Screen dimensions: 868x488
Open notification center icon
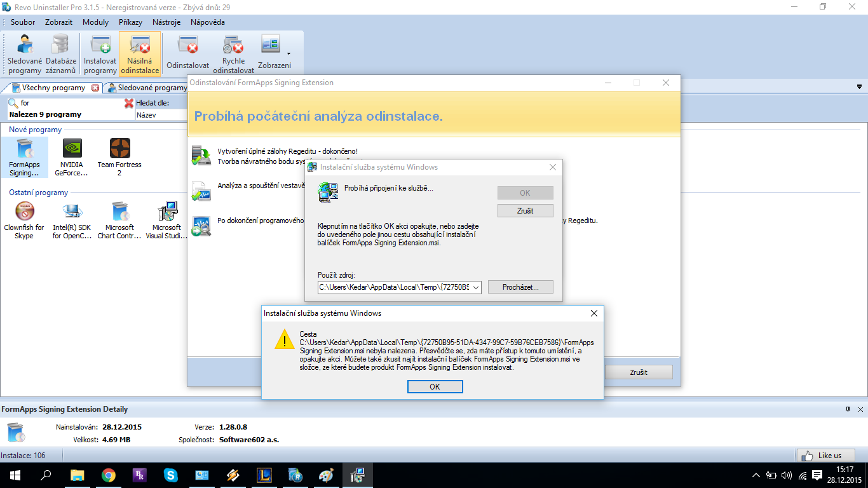coord(817,475)
